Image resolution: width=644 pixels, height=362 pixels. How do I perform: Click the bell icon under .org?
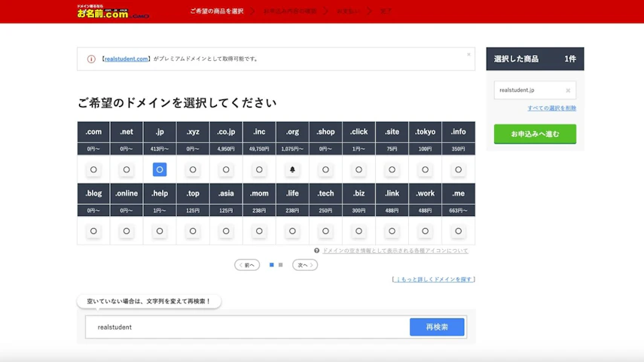coord(292,169)
